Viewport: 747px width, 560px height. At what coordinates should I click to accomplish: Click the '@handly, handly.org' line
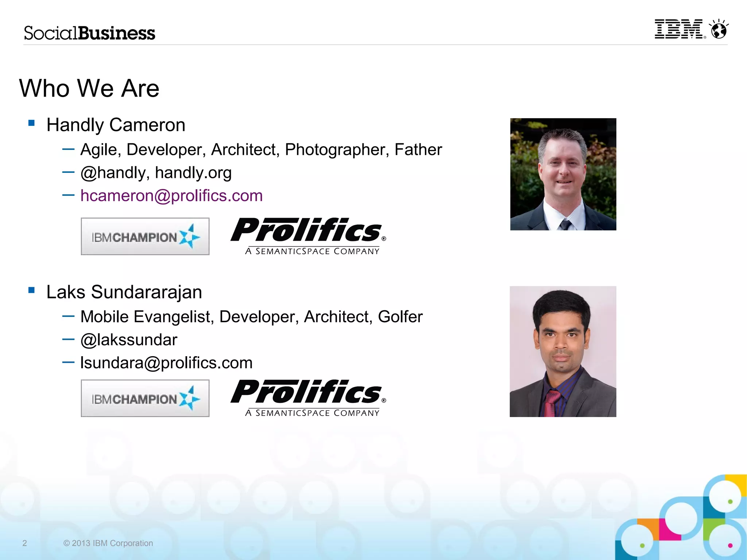156,173
